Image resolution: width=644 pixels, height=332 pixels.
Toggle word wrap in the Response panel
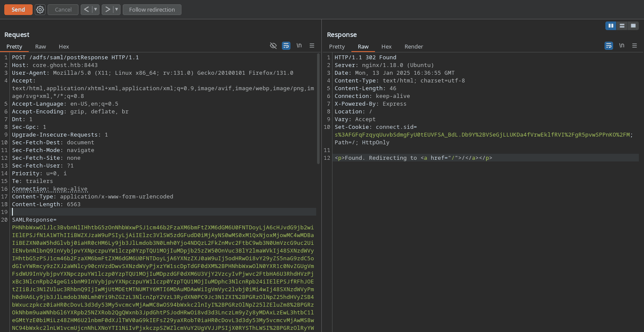(x=609, y=46)
